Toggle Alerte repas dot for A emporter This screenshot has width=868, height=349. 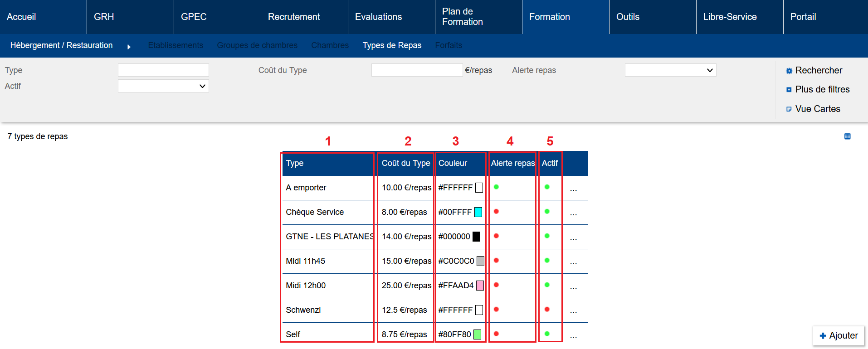(x=496, y=187)
